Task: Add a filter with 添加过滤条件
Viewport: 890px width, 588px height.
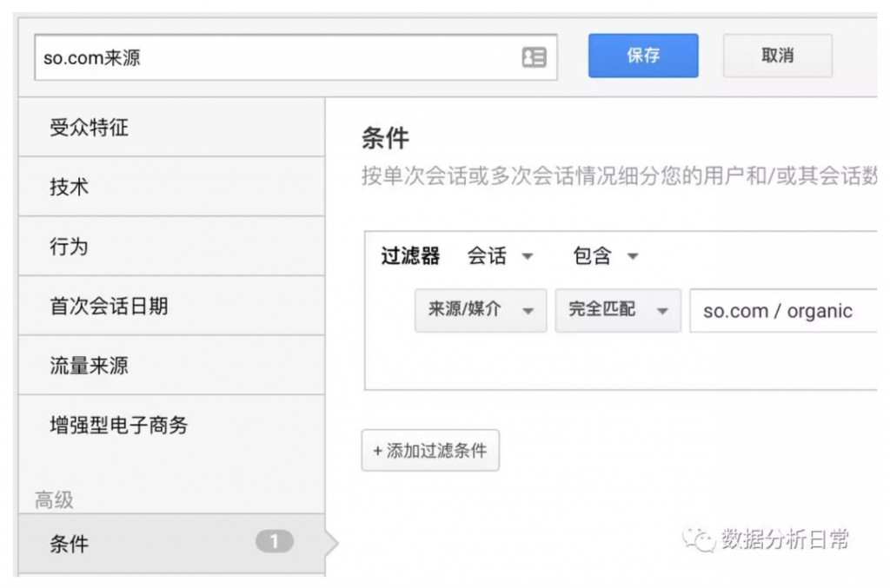Action: tap(430, 451)
